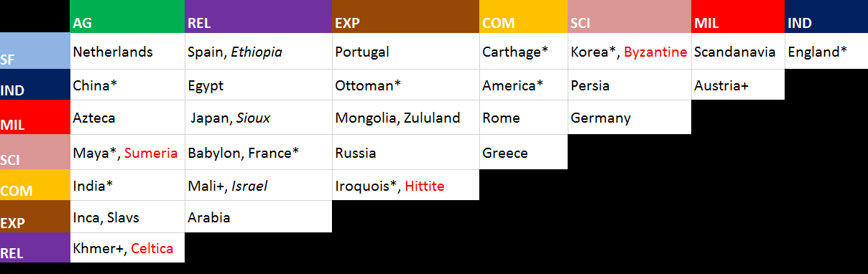This screenshot has width=868, height=274.
Task: Select the Babylon, France* cell
Action: click(259, 152)
